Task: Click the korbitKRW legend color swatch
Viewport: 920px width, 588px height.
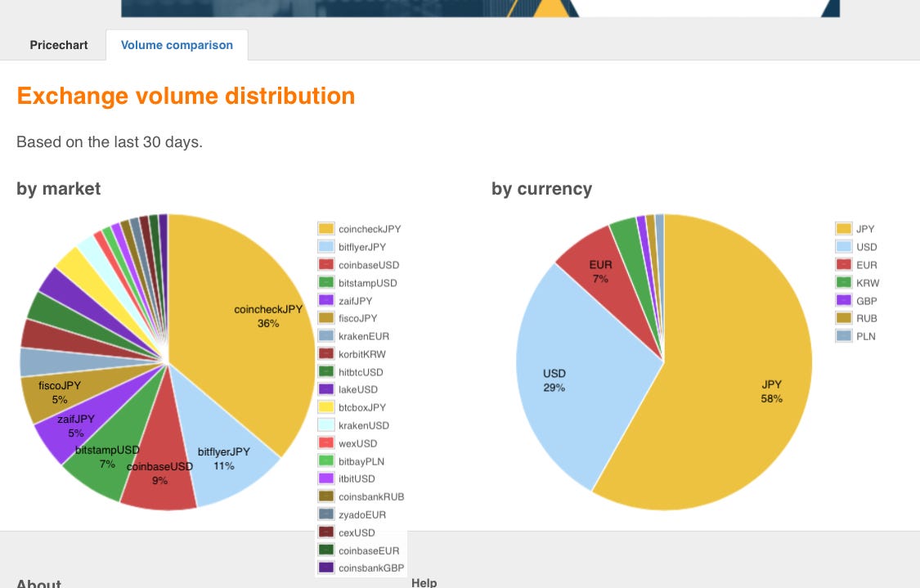Action: point(325,353)
